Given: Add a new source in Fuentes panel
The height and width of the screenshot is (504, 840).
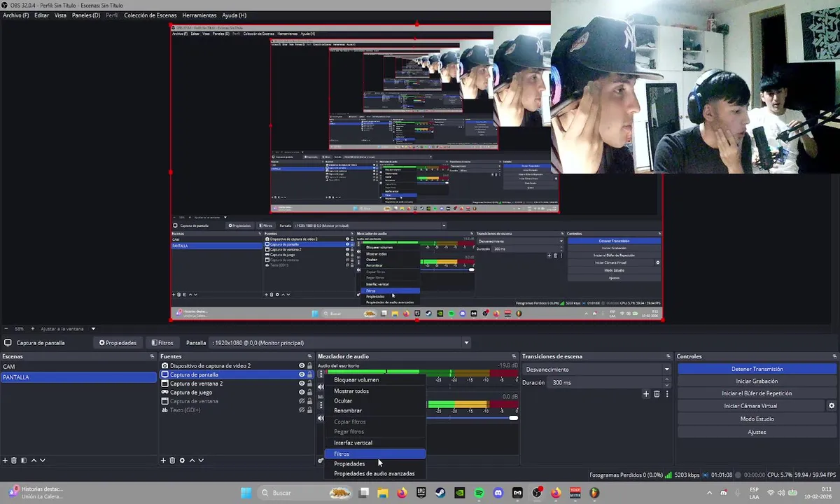Looking at the screenshot, I should (x=163, y=461).
